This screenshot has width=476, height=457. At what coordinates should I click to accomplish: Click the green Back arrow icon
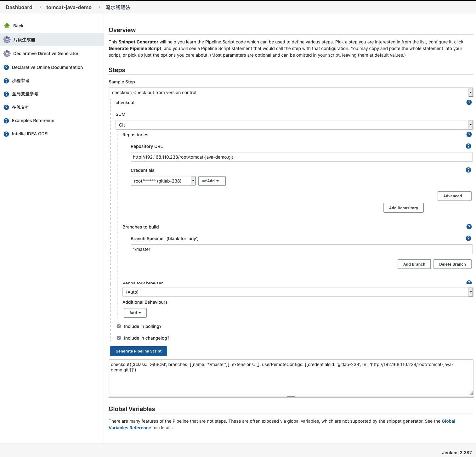tap(7, 25)
